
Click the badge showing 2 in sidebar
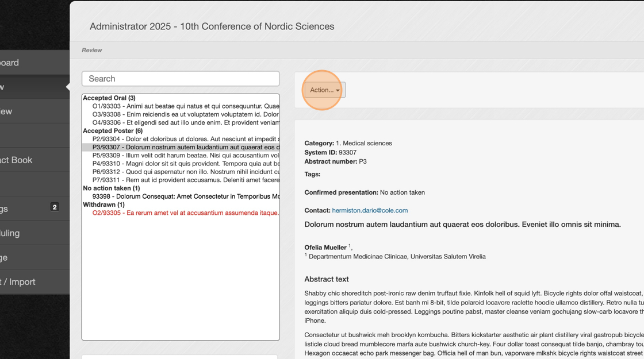click(55, 207)
